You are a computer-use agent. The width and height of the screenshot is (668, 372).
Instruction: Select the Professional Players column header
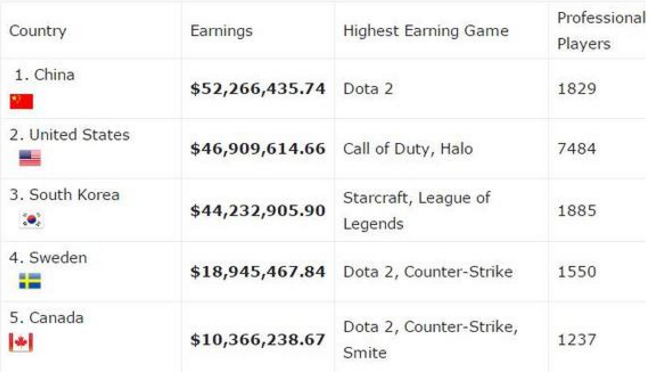coord(601,31)
